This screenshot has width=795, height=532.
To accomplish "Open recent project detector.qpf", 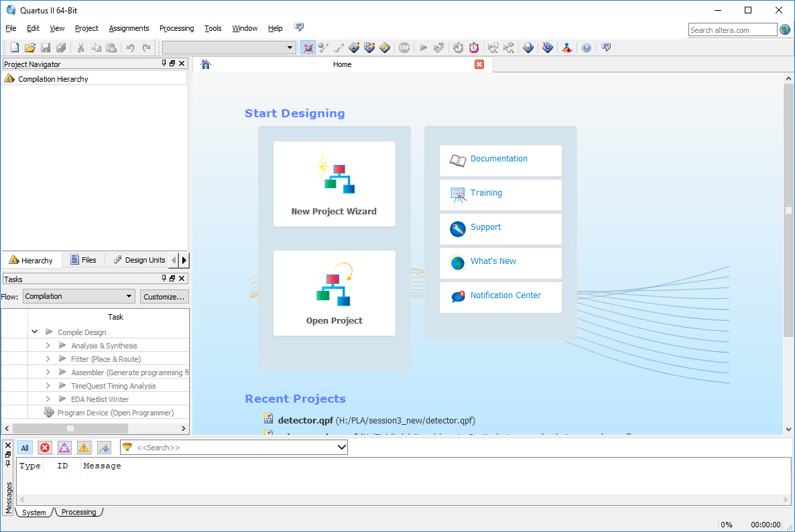I will [x=376, y=420].
